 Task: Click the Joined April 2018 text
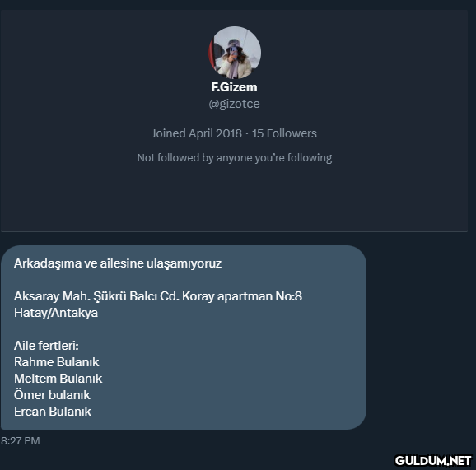pyautogui.click(x=196, y=133)
